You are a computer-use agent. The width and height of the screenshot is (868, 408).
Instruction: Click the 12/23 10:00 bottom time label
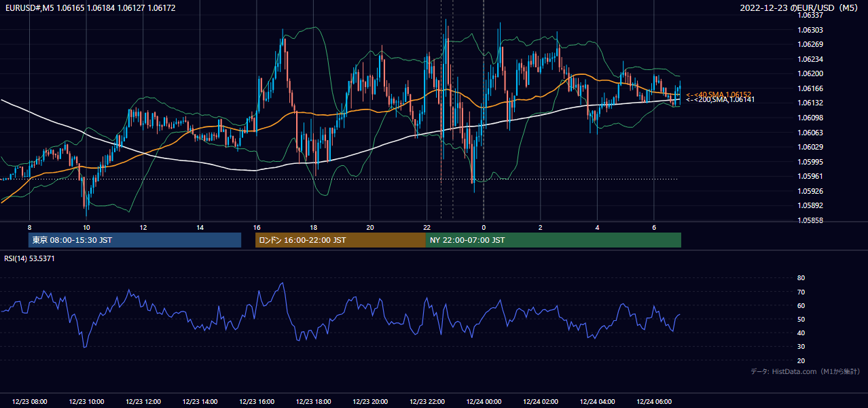click(86, 402)
